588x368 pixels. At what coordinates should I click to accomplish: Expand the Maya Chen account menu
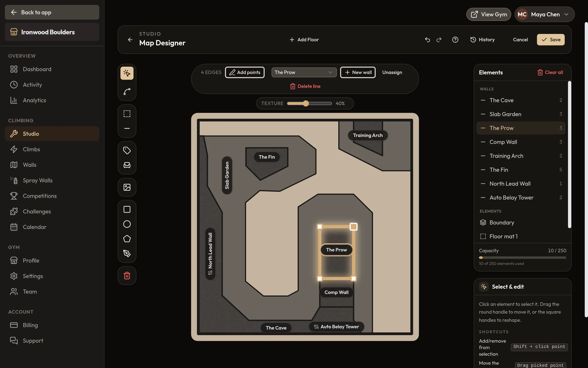click(x=544, y=14)
